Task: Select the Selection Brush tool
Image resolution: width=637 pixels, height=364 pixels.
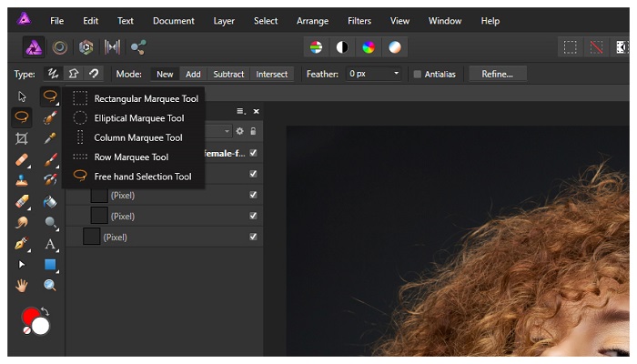Action: 50,117
